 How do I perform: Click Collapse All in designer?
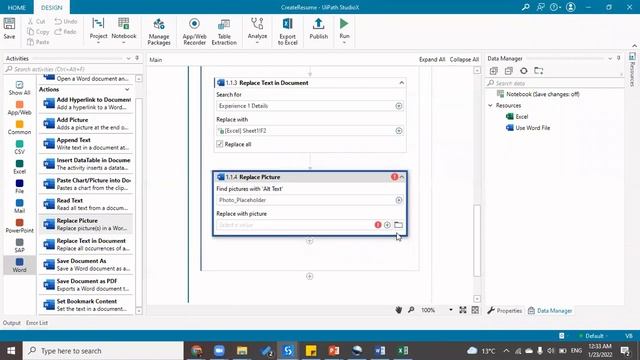point(464,60)
